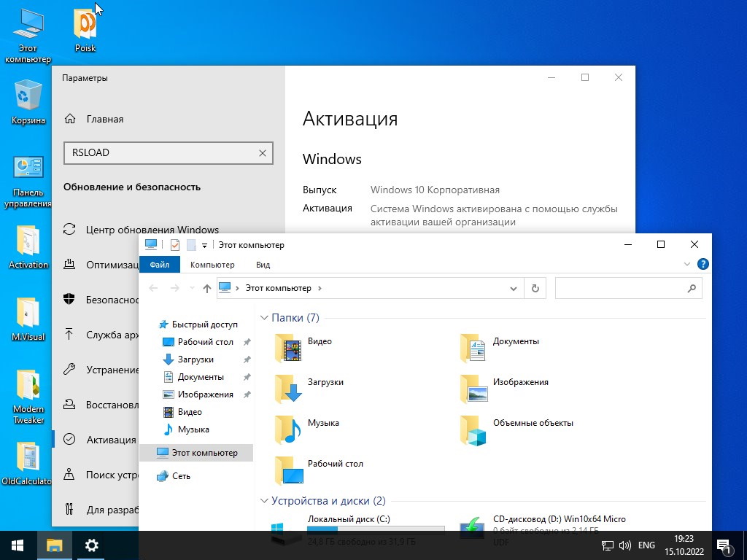Select the Видео folder in content area

click(305, 349)
